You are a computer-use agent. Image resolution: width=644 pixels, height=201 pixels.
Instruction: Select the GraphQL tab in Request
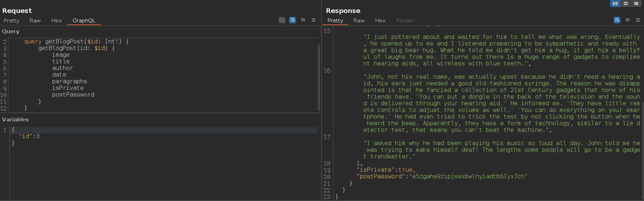84,21
